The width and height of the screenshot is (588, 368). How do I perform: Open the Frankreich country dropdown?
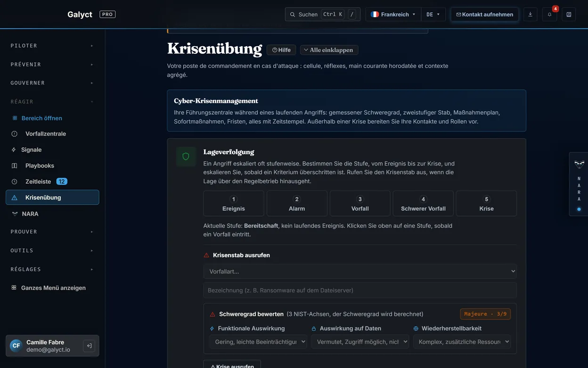[x=393, y=15]
